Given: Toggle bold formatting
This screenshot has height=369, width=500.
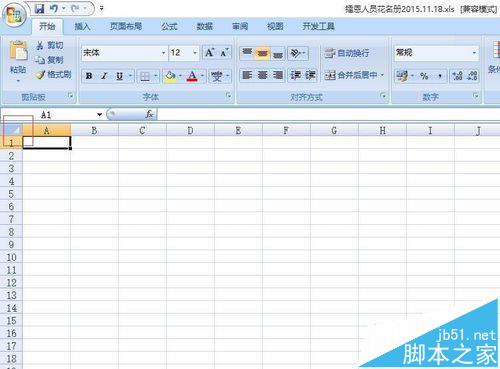Looking at the screenshot, I should coord(89,76).
